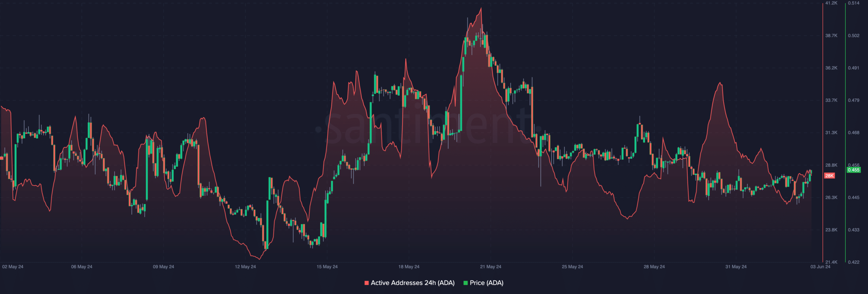Image resolution: width=868 pixels, height=294 pixels.
Task: Click the 0.491 price axis value
Action: [x=854, y=68]
